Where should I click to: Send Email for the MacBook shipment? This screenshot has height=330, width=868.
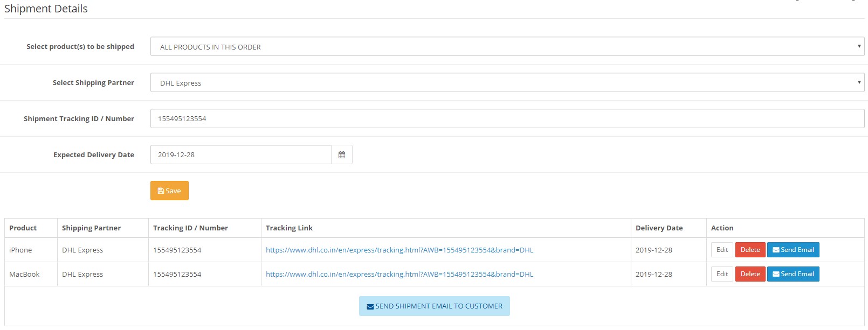(793, 274)
